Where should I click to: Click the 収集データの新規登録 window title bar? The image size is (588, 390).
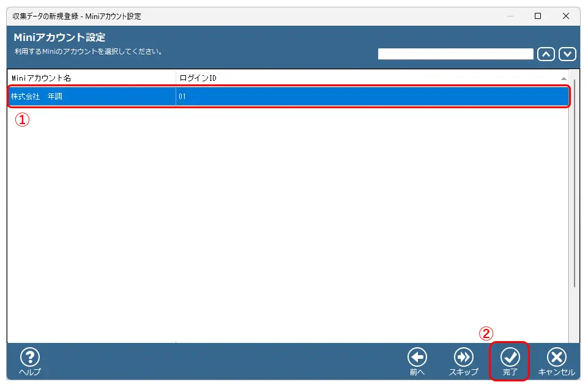coord(245,17)
